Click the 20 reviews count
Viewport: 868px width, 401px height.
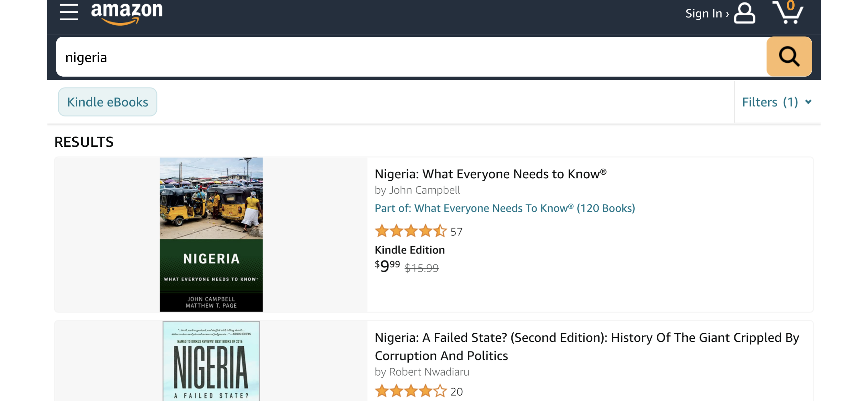pos(456,392)
